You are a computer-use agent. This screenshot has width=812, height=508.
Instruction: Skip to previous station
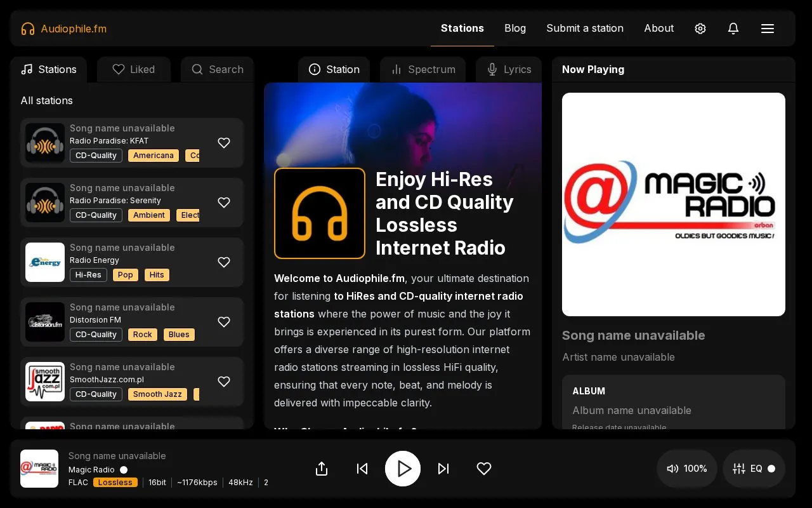(362, 469)
